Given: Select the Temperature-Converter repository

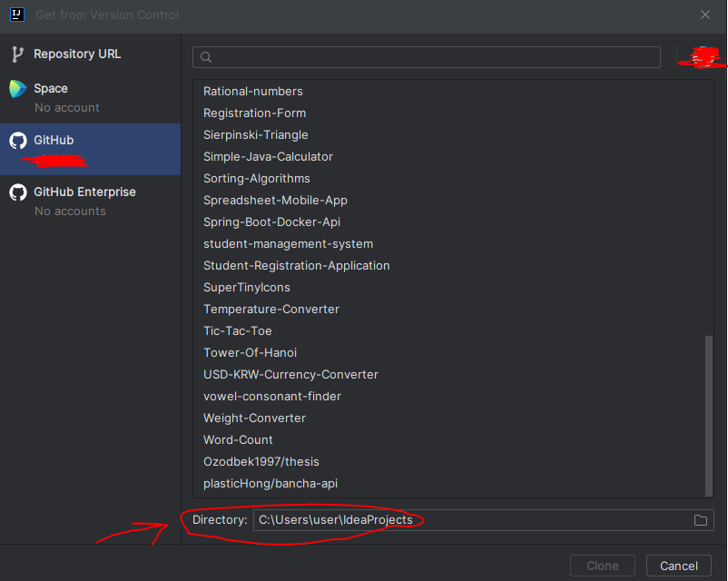Looking at the screenshot, I should 453,310.
